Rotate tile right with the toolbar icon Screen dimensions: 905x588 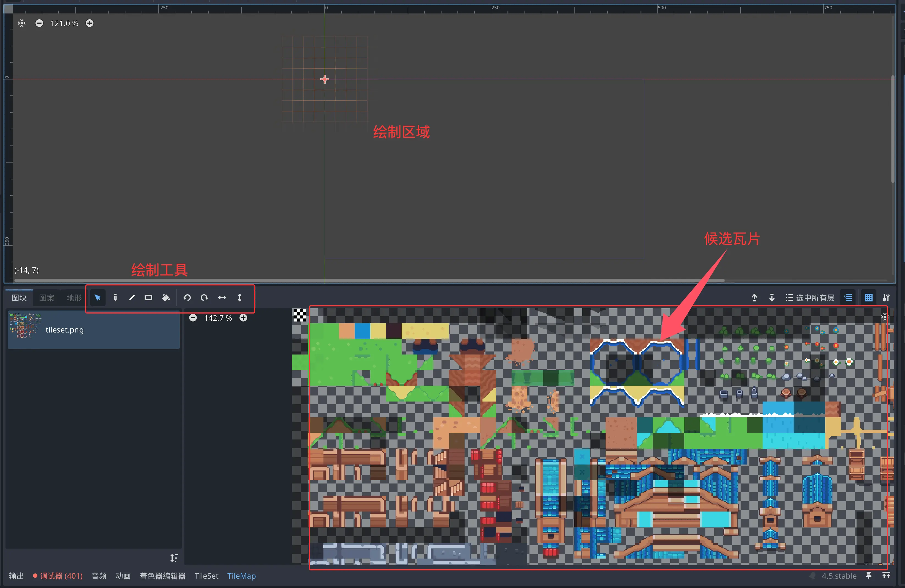pyautogui.click(x=205, y=298)
